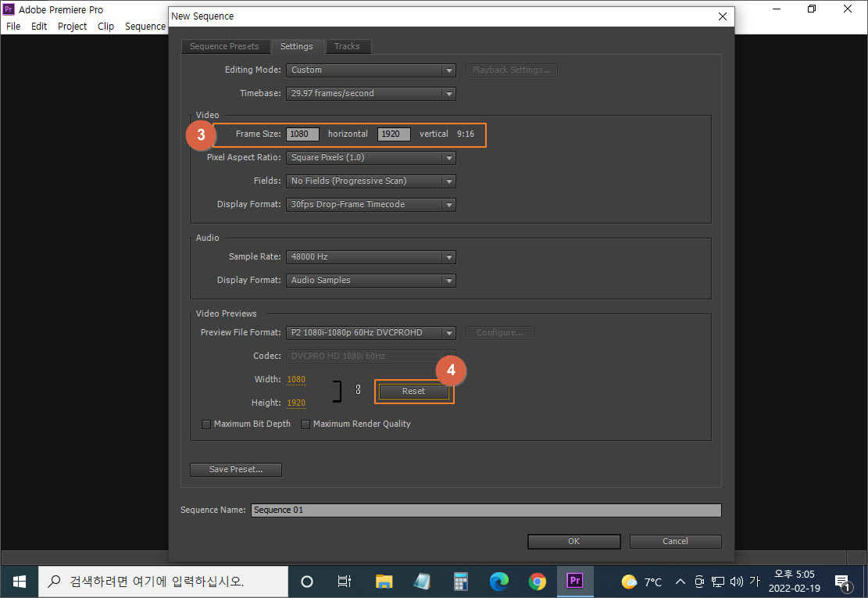Click the Cortana circle icon

pyautogui.click(x=307, y=582)
